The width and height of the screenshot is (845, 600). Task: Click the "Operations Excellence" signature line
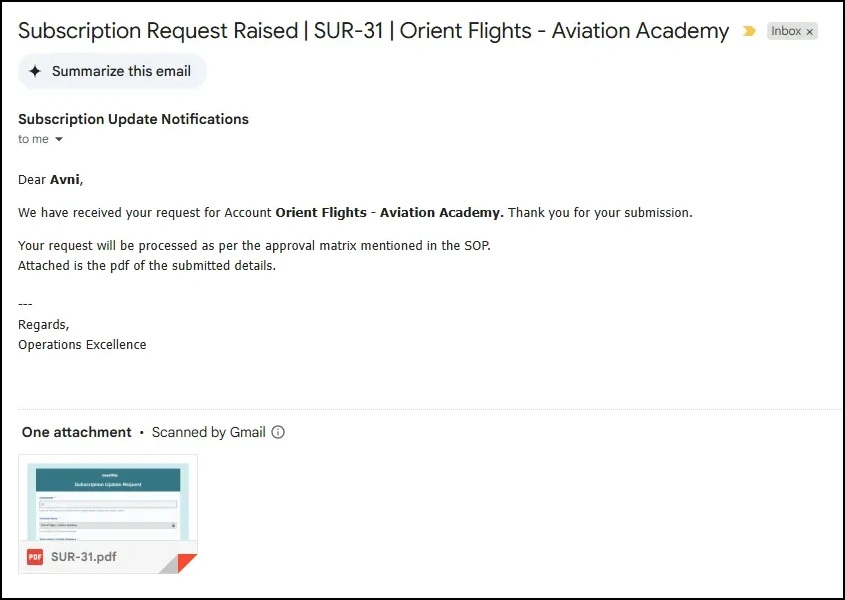(82, 344)
